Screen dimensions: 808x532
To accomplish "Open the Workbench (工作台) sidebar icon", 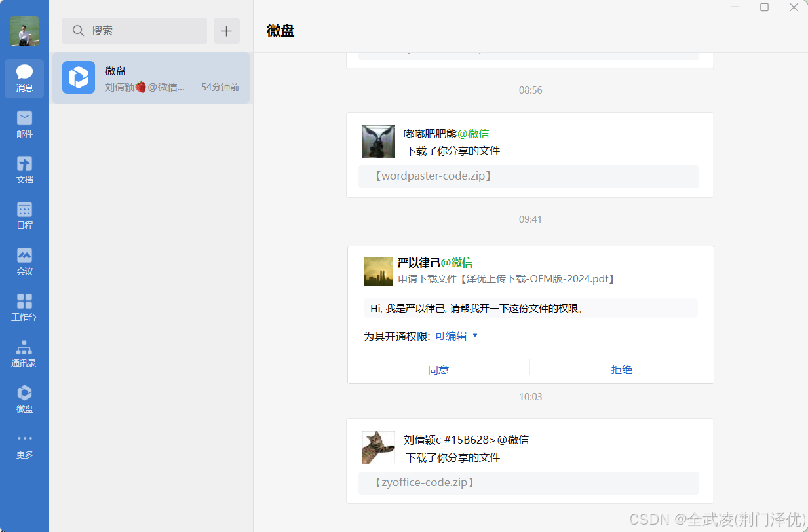I will (x=24, y=308).
